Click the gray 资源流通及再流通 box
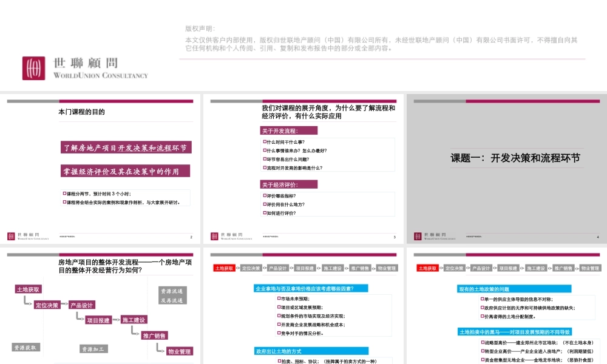Viewport: 607px width, 364px height. (172, 295)
